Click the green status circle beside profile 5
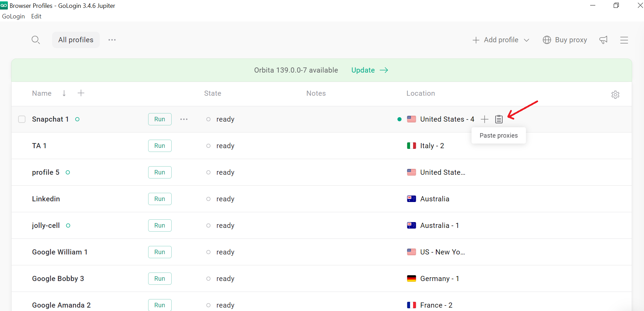Image resolution: width=644 pixels, height=311 pixels. (x=68, y=172)
